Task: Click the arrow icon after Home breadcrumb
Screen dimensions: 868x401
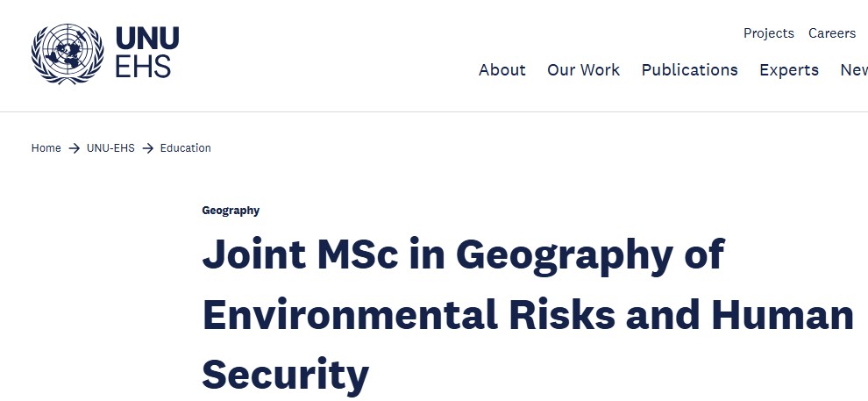Action: point(75,148)
